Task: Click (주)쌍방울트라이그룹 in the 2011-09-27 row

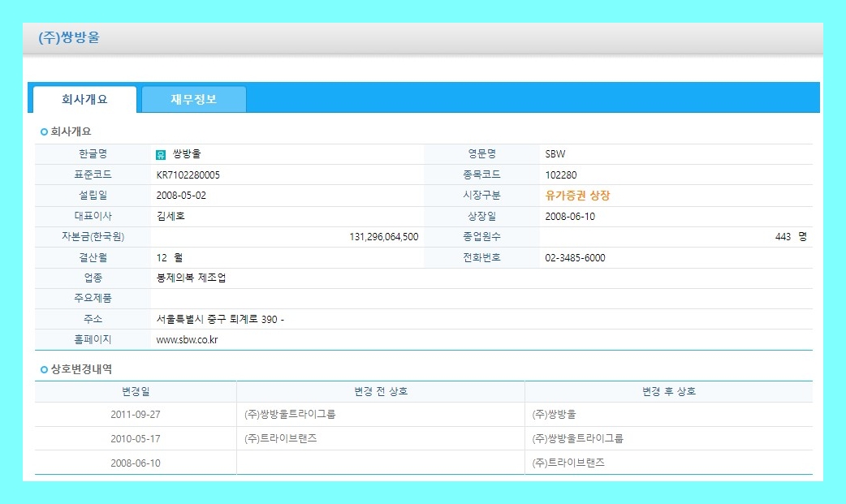Action: [290, 414]
